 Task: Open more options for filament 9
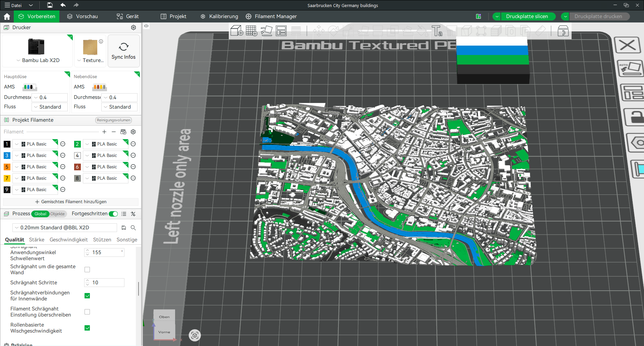63,190
